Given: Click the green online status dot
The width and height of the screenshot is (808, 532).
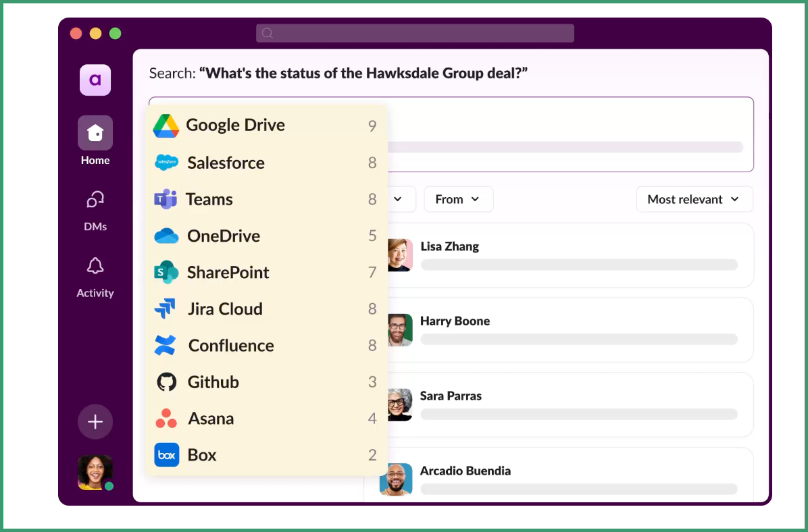Looking at the screenshot, I should click(x=109, y=485).
